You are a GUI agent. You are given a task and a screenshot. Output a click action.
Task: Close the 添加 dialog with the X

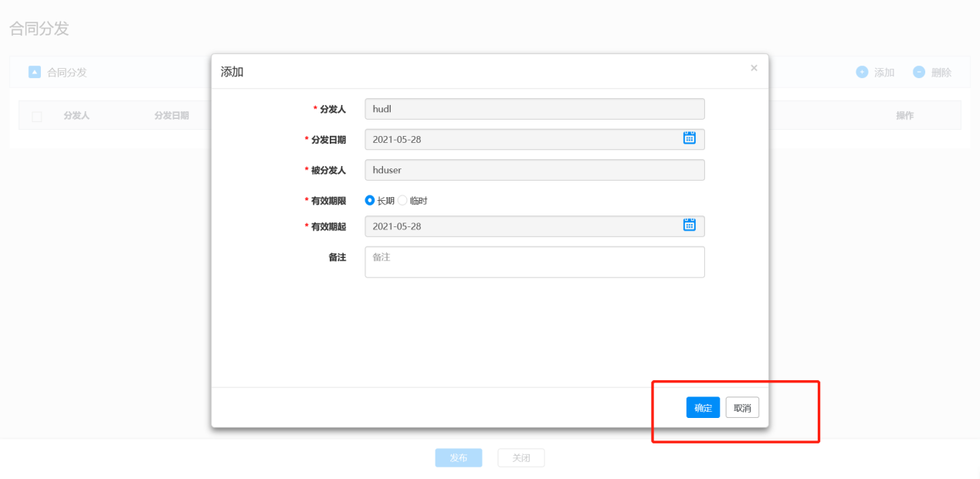(x=754, y=68)
